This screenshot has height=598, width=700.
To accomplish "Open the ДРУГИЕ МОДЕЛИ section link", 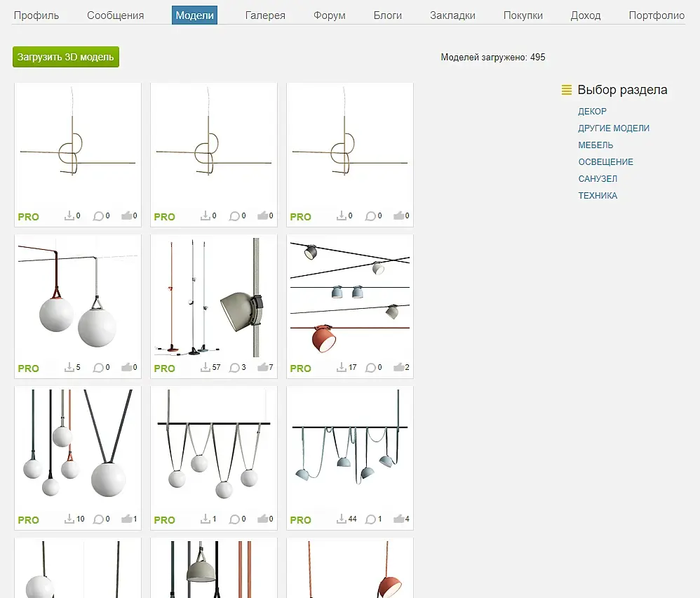I will (614, 128).
